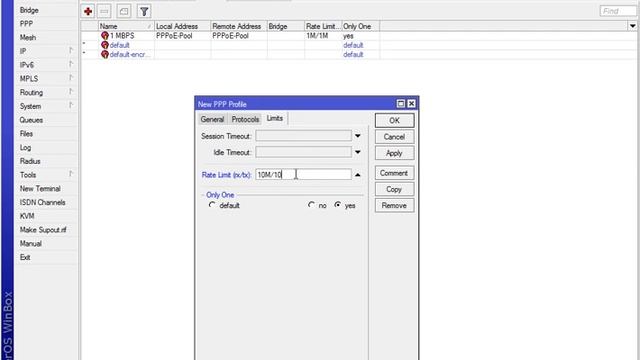Click the Copy button
The height and width of the screenshot is (360, 640).
click(x=394, y=189)
